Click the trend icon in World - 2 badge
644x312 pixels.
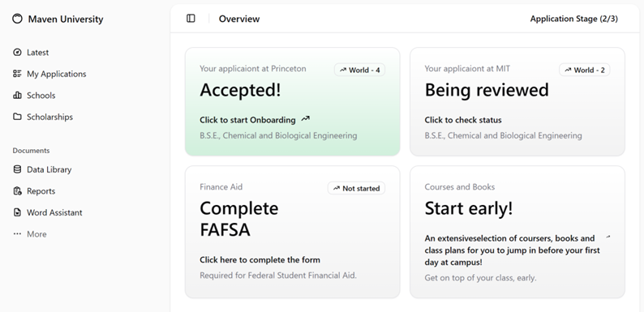point(568,70)
